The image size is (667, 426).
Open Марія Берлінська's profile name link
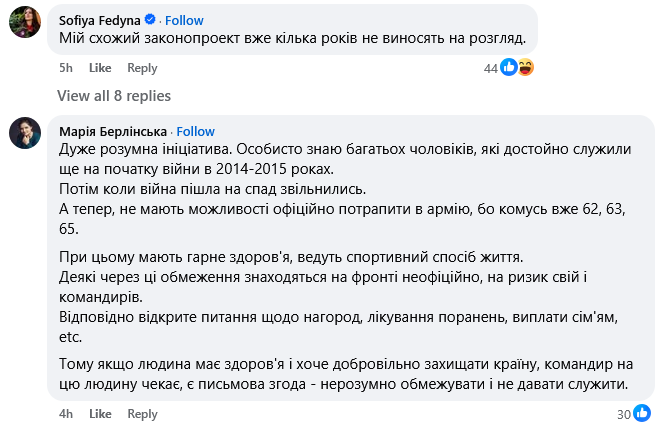point(113,131)
